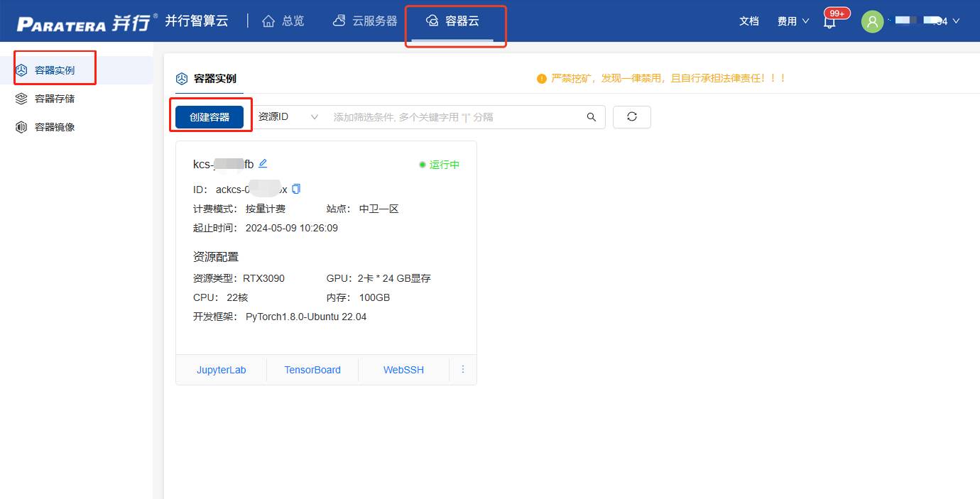Click the search magnifier icon

point(592,117)
